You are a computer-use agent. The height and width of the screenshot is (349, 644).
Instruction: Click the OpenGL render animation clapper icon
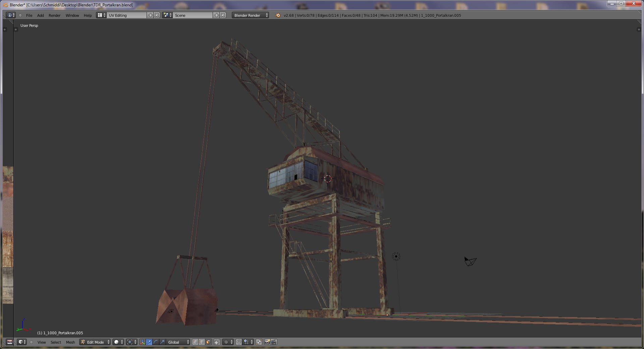274,342
